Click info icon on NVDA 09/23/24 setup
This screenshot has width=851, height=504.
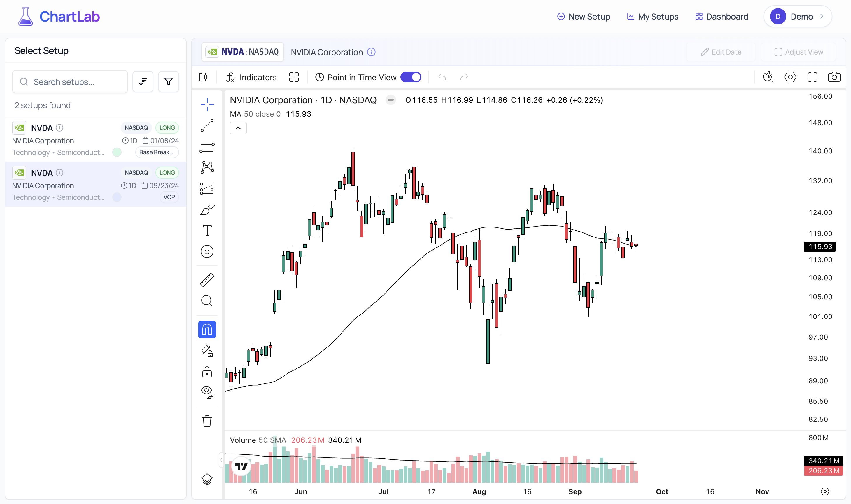click(59, 173)
